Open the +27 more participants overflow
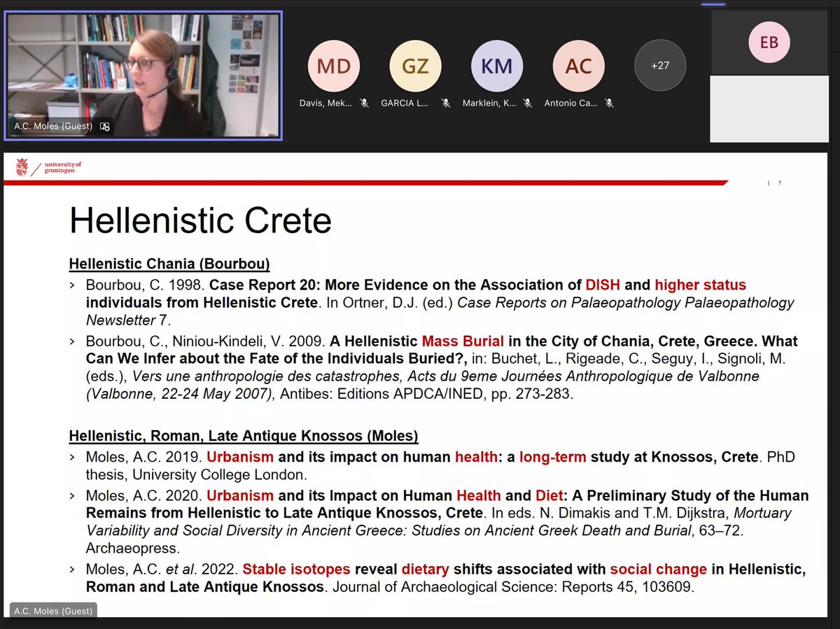The width and height of the screenshot is (840, 629). pyautogui.click(x=660, y=66)
